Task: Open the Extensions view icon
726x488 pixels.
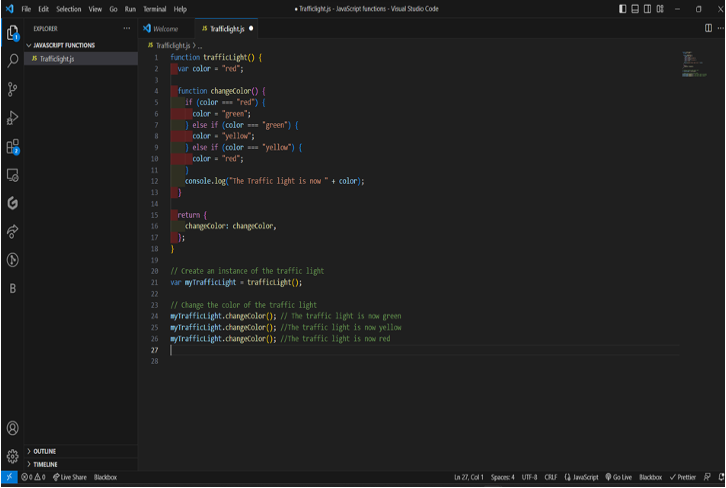Action: [x=13, y=146]
